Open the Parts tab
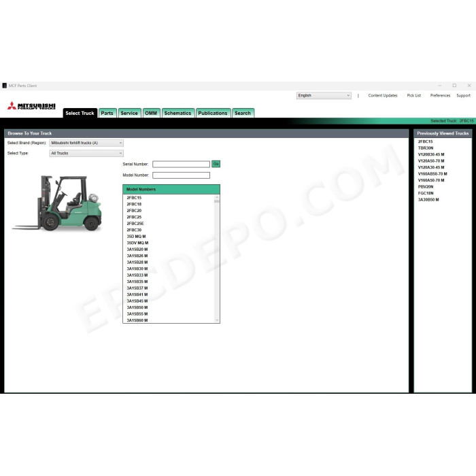This screenshot has height=476, width=476. click(107, 113)
